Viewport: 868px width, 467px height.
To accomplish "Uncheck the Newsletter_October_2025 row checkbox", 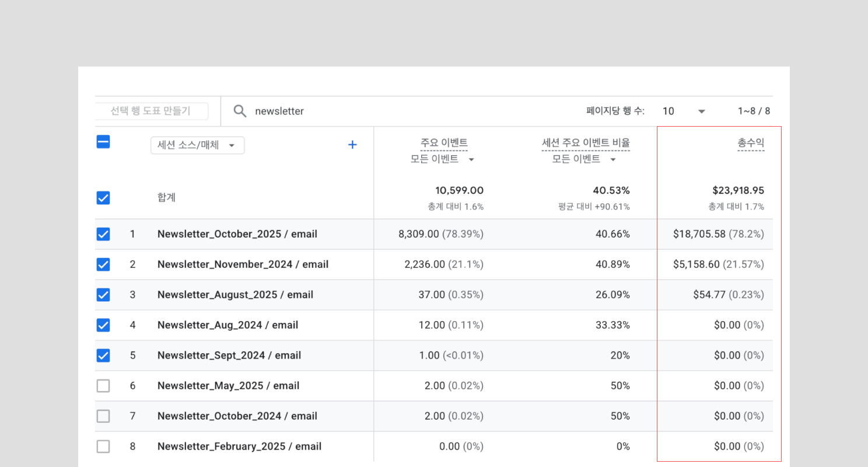I will click(x=103, y=234).
